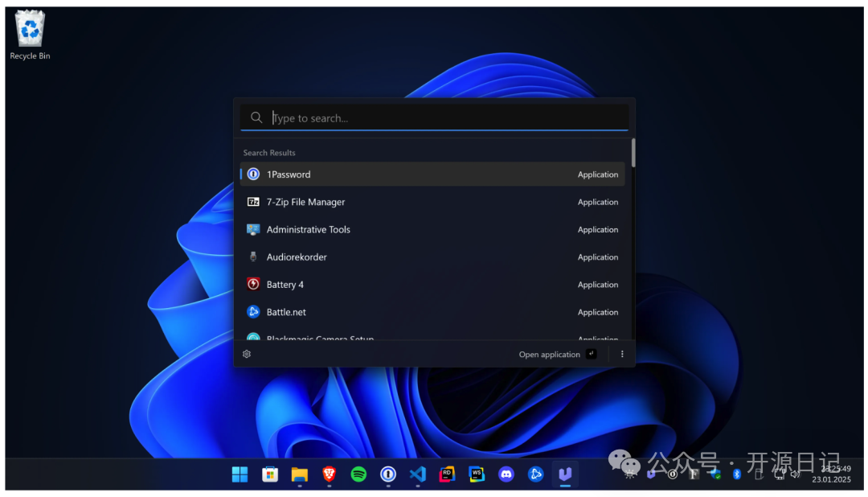Launch Brave browser from taskbar
This screenshot has height=497, width=868.
point(330,474)
